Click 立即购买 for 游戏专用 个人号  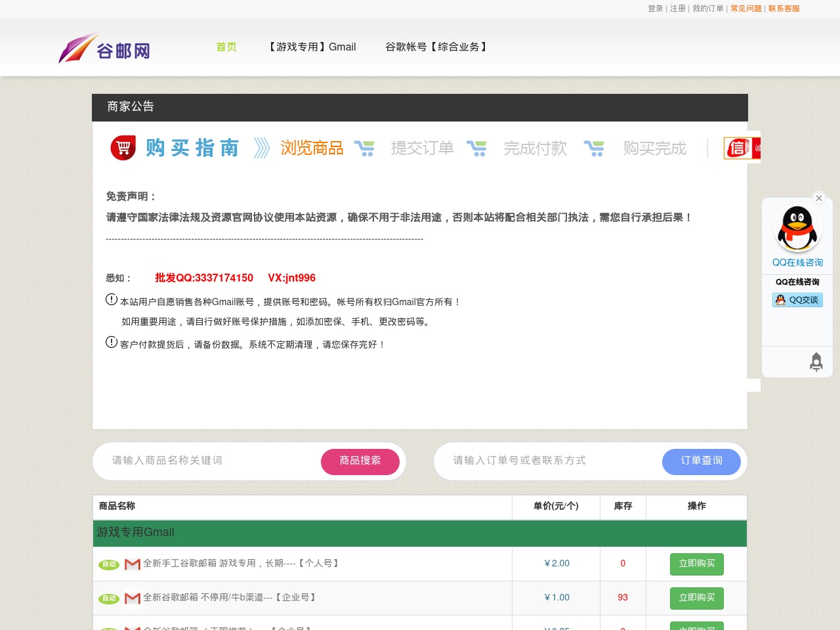click(697, 564)
